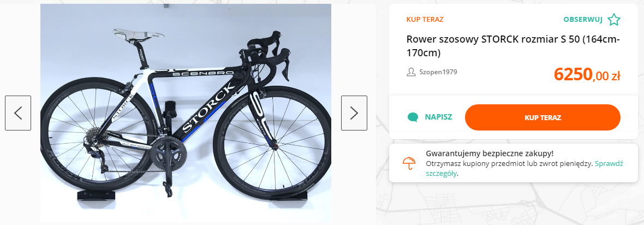The width and height of the screenshot is (644, 225).
Task: Click the 6250,00 zł price
Action: (587, 74)
